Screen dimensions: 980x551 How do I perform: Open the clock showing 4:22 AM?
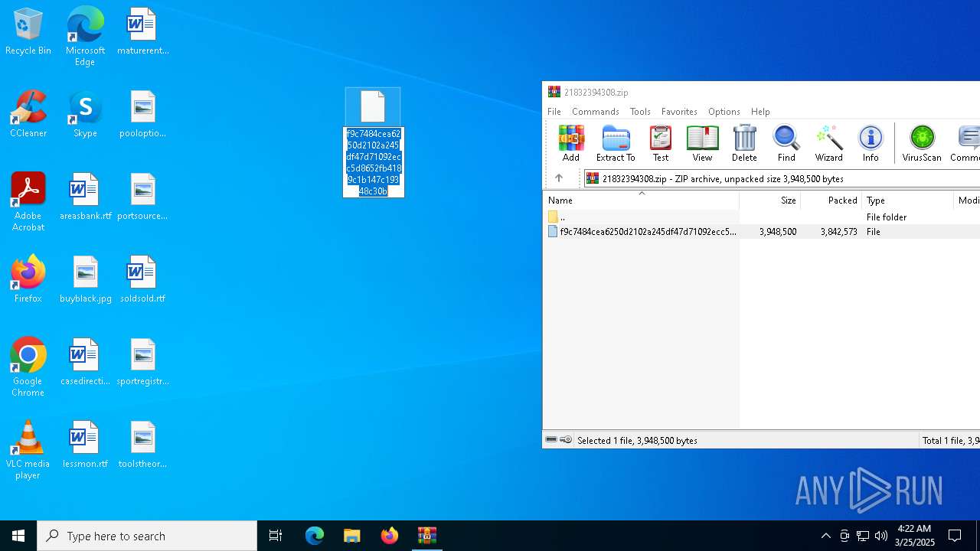click(x=914, y=536)
